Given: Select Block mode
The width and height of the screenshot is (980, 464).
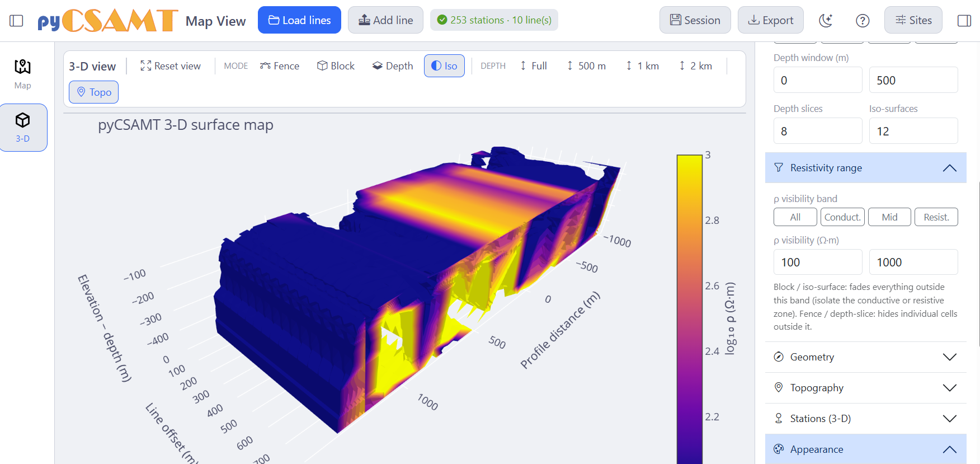Looking at the screenshot, I should (x=336, y=66).
